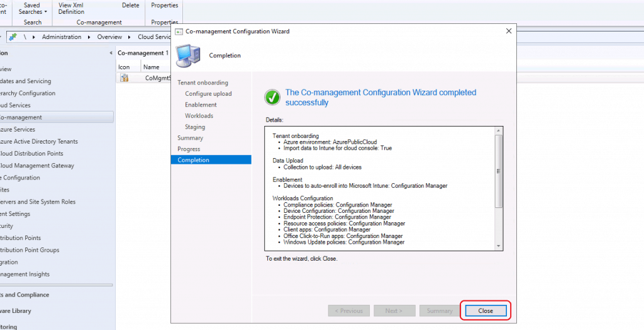The image size is (644, 330).
Task: Click the green success checkmark icon
Action: click(272, 98)
